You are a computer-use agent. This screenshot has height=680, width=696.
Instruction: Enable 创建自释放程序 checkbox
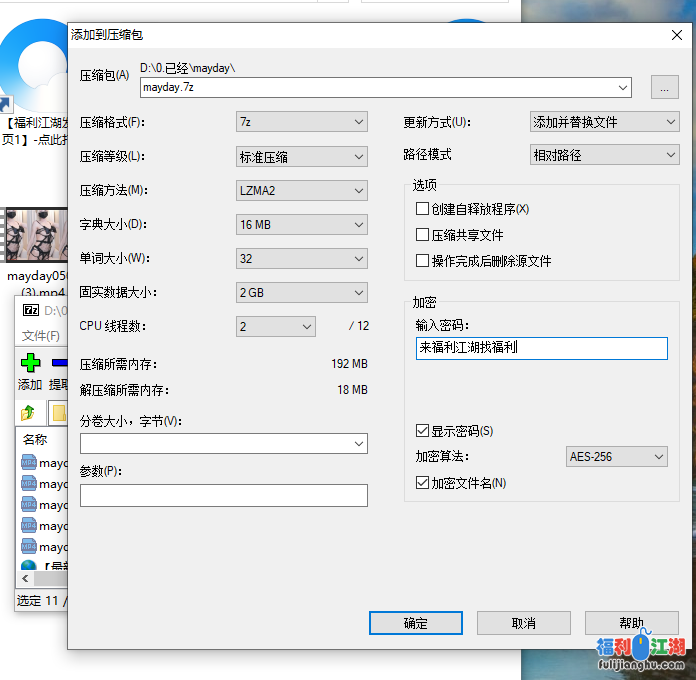click(422, 209)
